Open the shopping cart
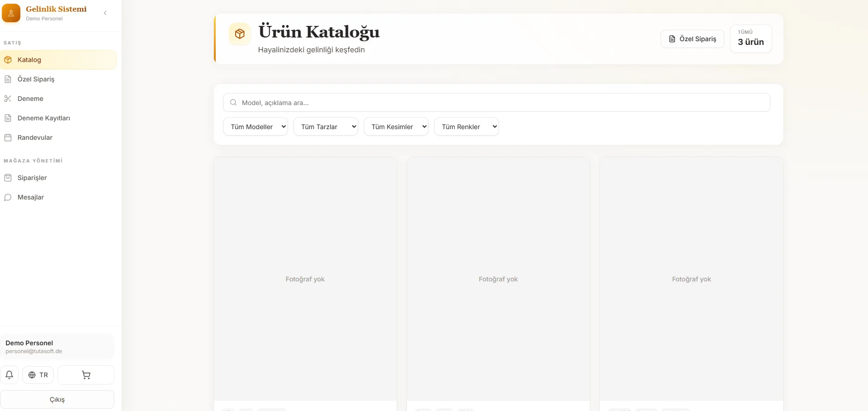Screen dimensions: 868x411 point(86,375)
